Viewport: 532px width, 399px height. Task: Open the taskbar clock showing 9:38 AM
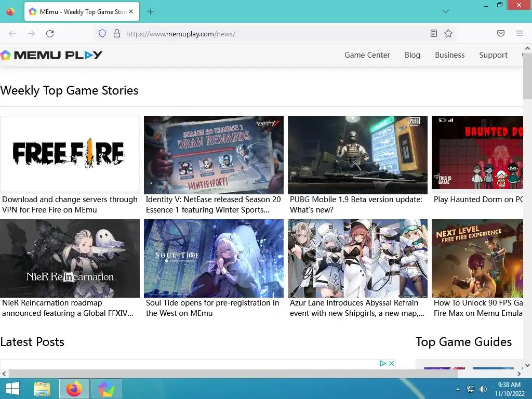(509, 389)
